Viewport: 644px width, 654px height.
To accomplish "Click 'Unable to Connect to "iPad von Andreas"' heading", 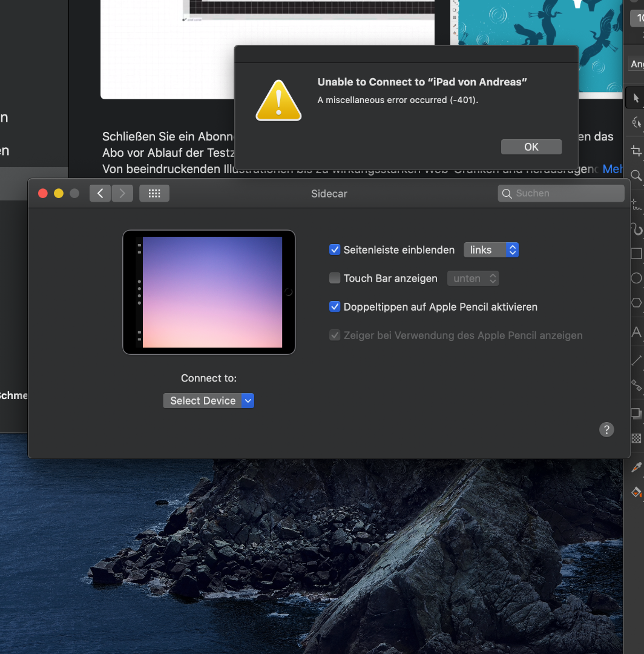I will coord(422,82).
